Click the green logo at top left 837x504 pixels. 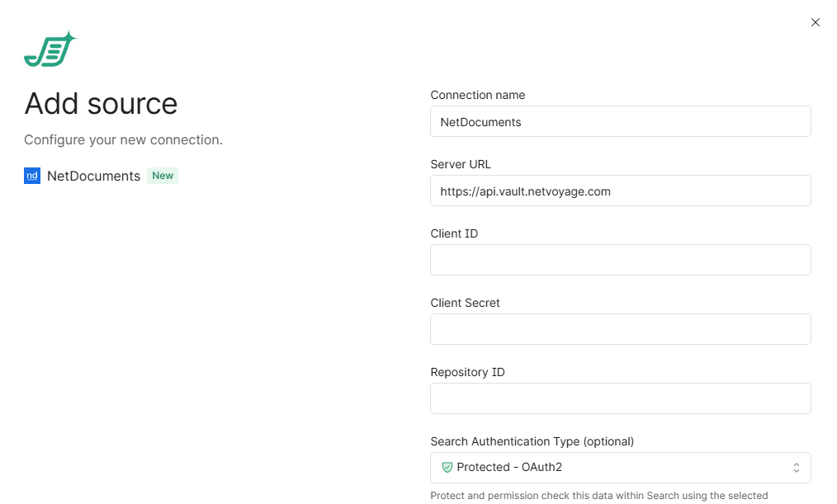pos(50,50)
